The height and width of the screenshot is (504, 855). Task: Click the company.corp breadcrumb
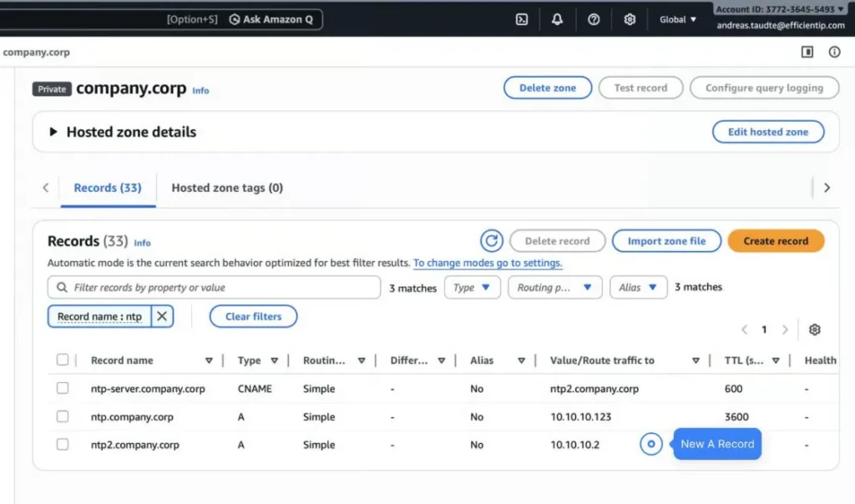pos(36,53)
